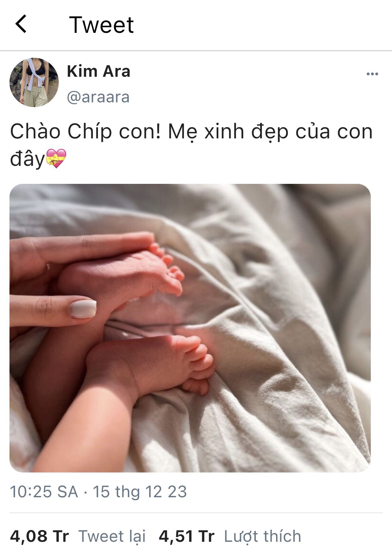This screenshot has width=392, height=556.
Task: Open the 'Lượt thích' likes list
Action: click(x=263, y=536)
